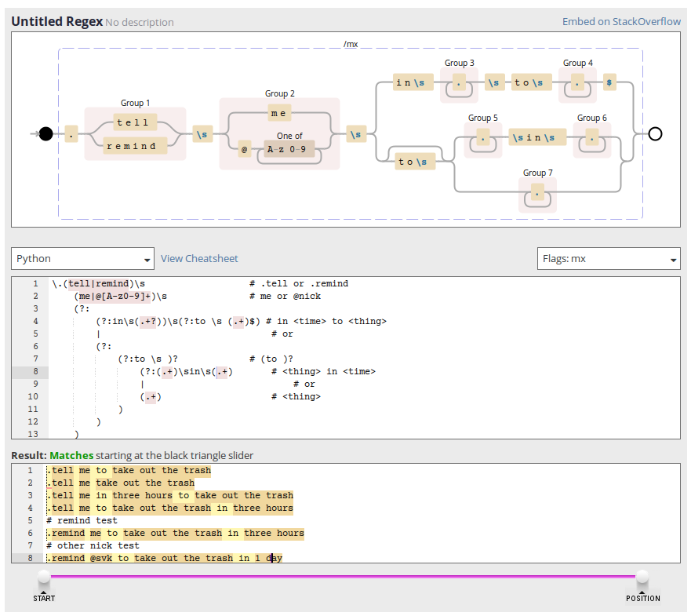Click the 'me' box in Group 2
691x616 pixels.
point(278,113)
